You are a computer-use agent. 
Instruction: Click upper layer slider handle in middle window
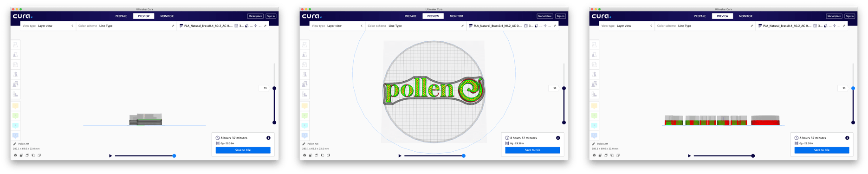point(564,88)
